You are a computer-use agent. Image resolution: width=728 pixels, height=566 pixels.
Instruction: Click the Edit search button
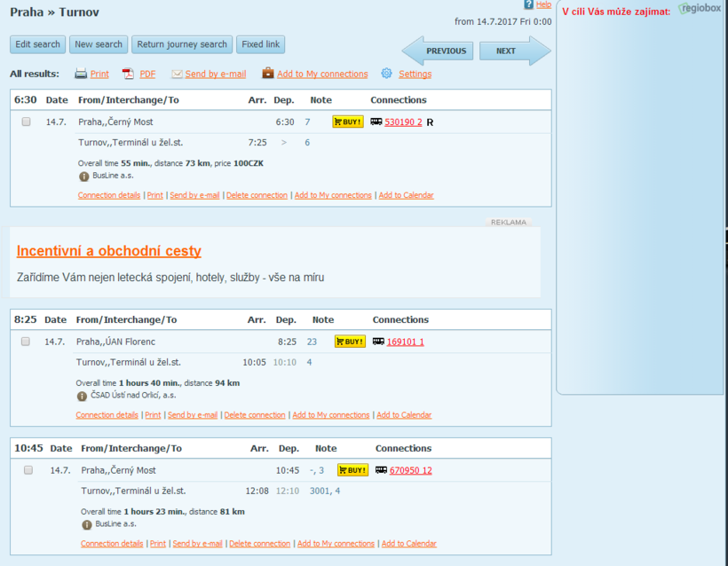[37, 44]
